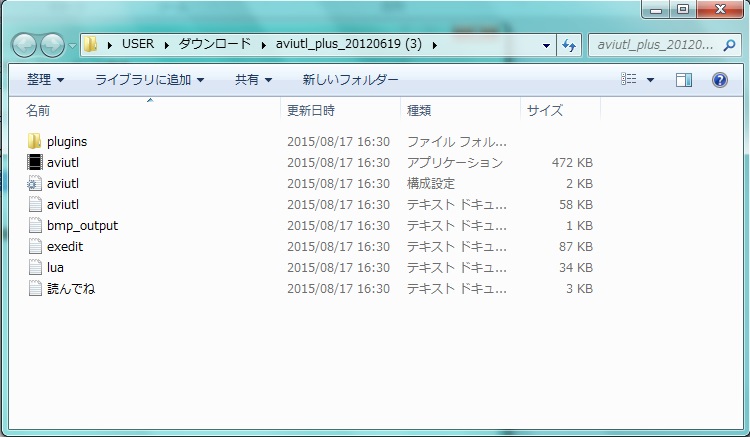Select ダウンロード in the address breadcrumb

pos(215,44)
